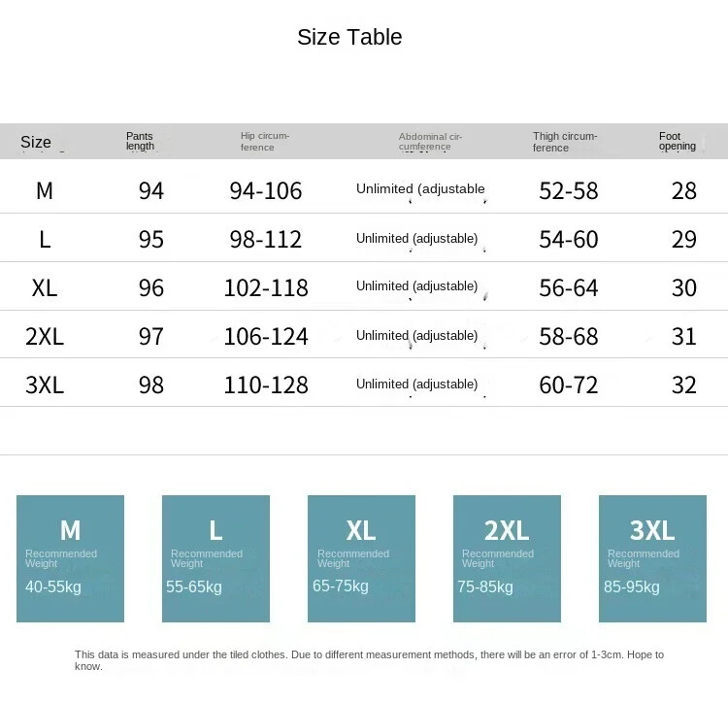Screen dimensions: 728x703
Task: Click pants length value 94
Action: pos(151,190)
